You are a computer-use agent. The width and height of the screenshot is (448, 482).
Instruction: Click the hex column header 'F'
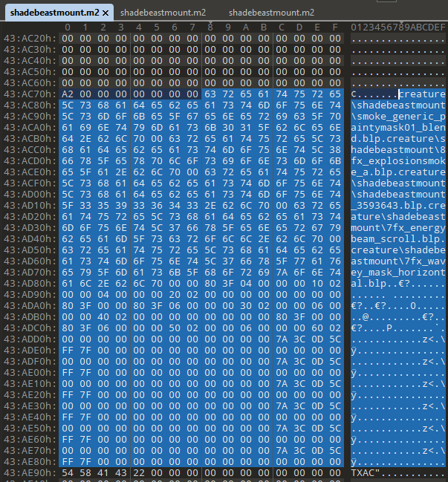click(335, 27)
